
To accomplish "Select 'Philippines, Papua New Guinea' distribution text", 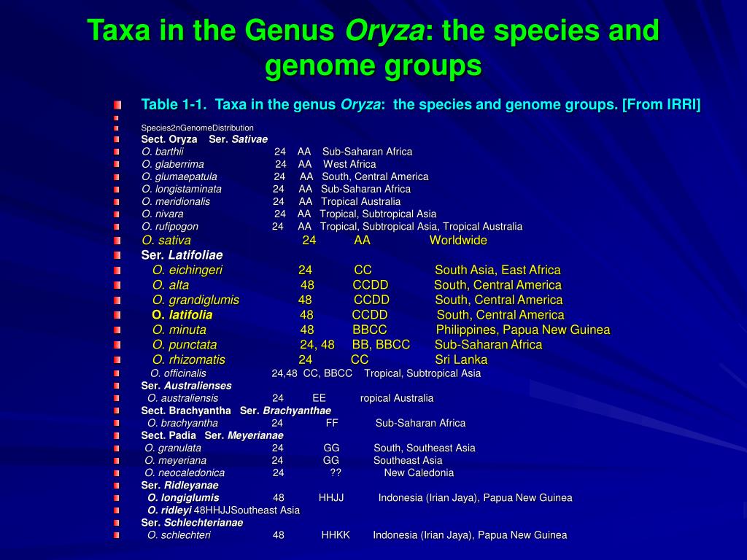I will click(x=522, y=330).
